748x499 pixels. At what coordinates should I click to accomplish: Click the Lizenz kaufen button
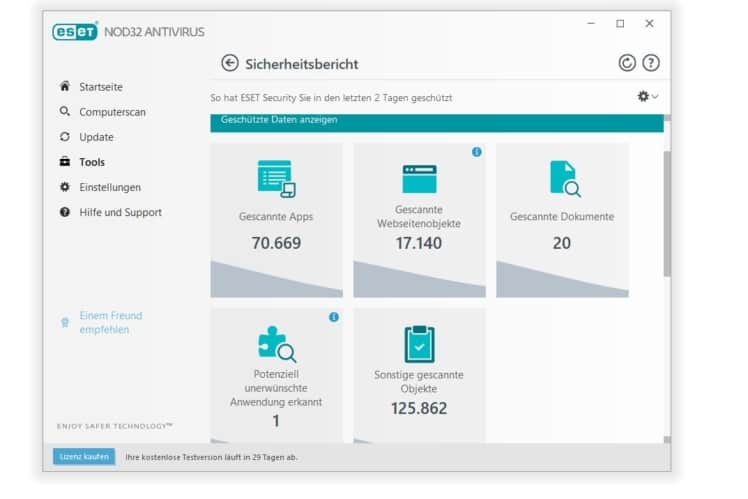[x=84, y=457]
